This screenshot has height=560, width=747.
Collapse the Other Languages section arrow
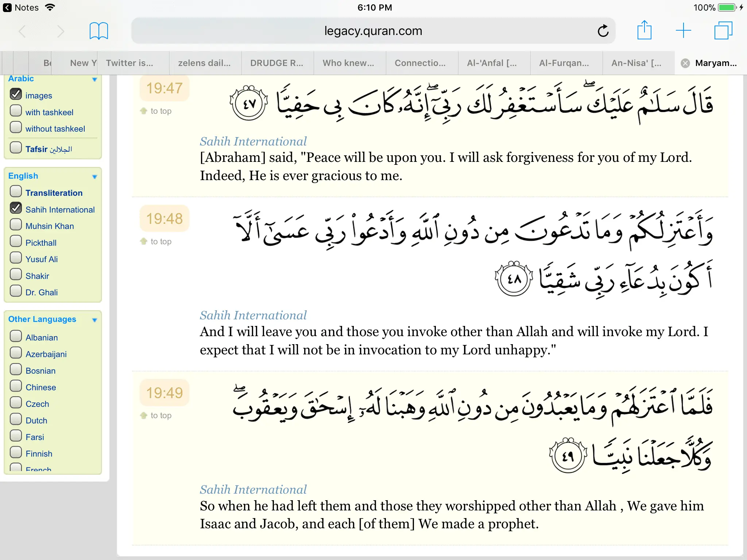click(x=94, y=320)
